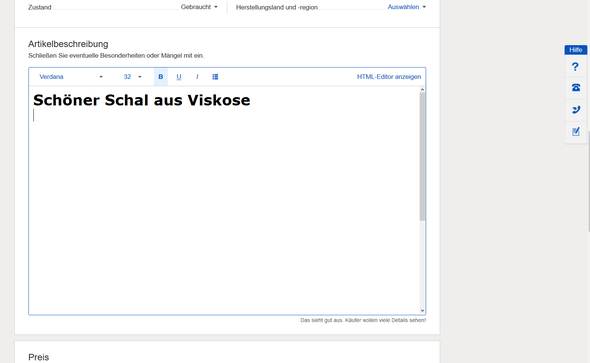Open the callback phone handset icon
This screenshot has height=363, width=590.
[575, 109]
